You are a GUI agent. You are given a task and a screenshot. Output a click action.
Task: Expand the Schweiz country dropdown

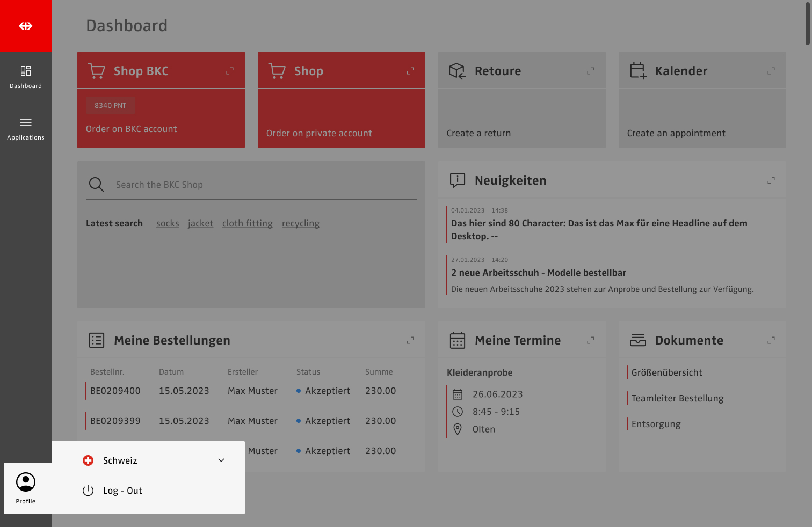(221, 460)
